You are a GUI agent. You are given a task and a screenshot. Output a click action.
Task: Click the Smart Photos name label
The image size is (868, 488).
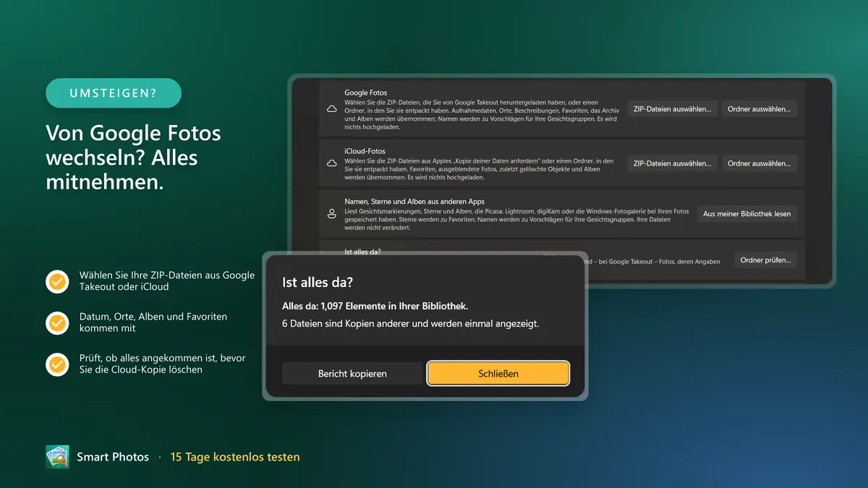pos(113,457)
